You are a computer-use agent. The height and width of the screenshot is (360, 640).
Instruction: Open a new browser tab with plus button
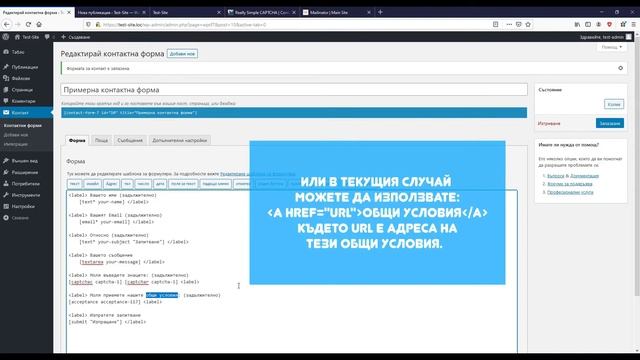[380, 12]
